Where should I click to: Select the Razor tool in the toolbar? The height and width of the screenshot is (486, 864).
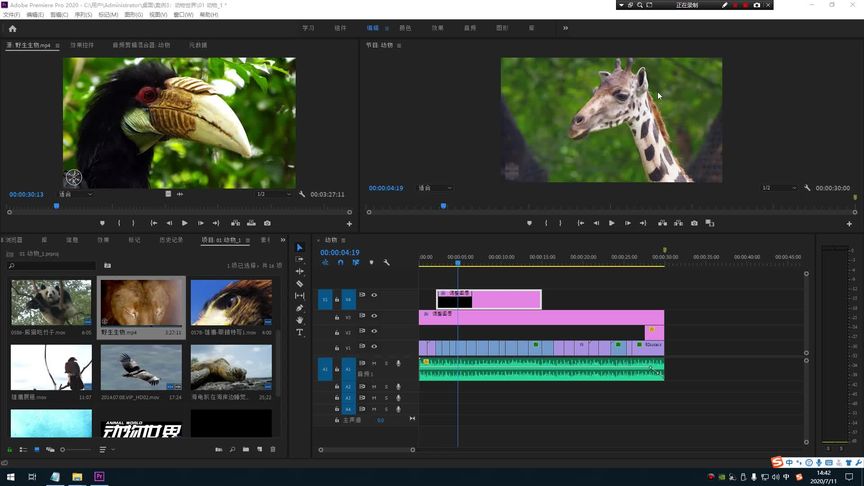300,284
